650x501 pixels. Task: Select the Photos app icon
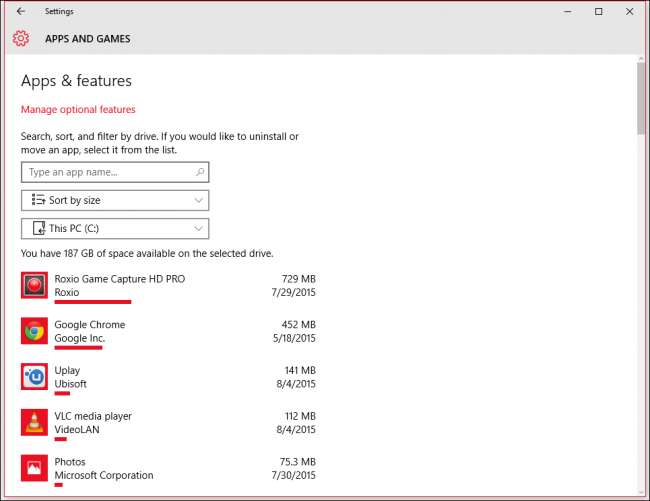coord(34,468)
